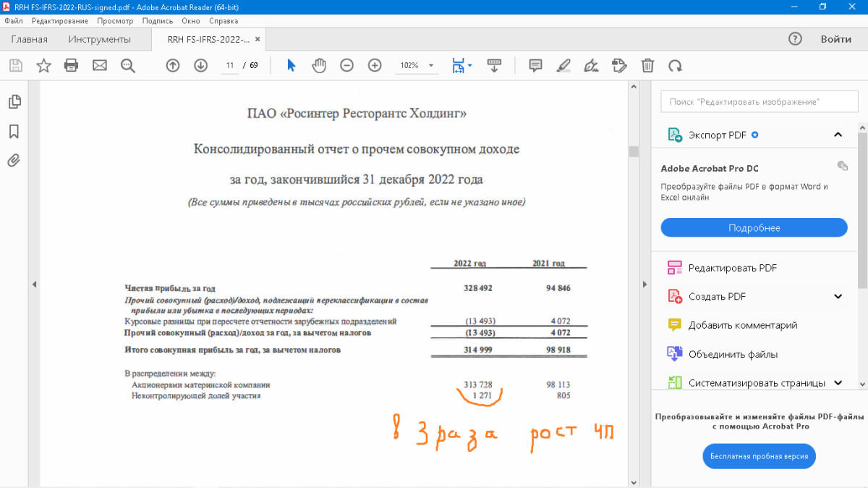The height and width of the screenshot is (488, 868).
Task: Switch to the Главная tab
Action: pyautogui.click(x=29, y=39)
